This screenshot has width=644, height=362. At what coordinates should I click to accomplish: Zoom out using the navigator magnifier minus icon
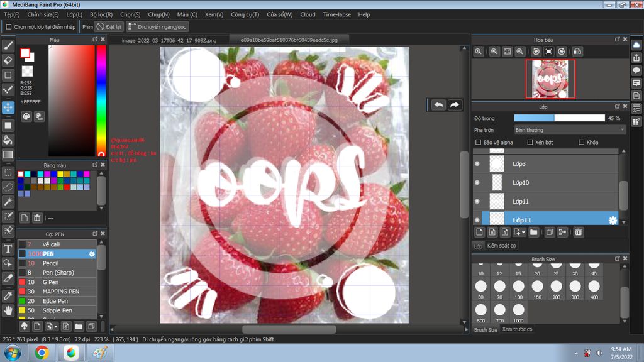point(519,52)
